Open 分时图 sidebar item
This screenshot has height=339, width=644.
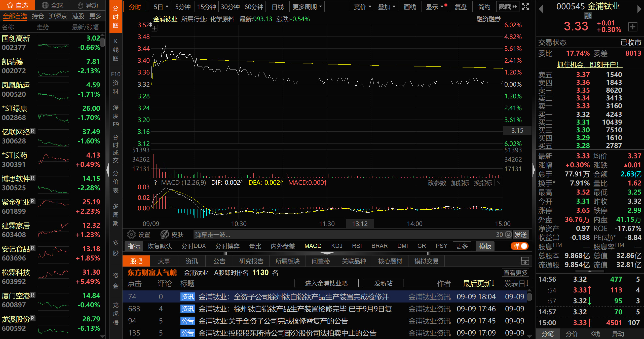[x=116, y=17]
